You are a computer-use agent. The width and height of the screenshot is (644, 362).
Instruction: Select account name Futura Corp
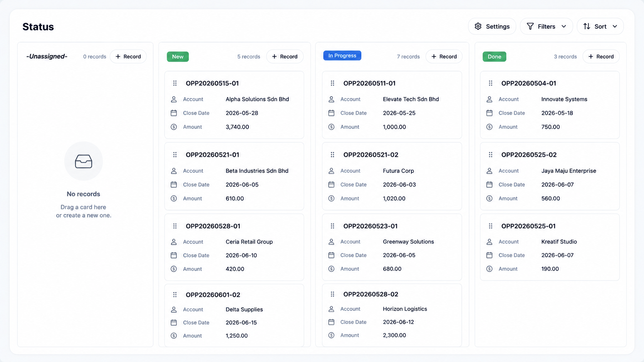click(398, 171)
